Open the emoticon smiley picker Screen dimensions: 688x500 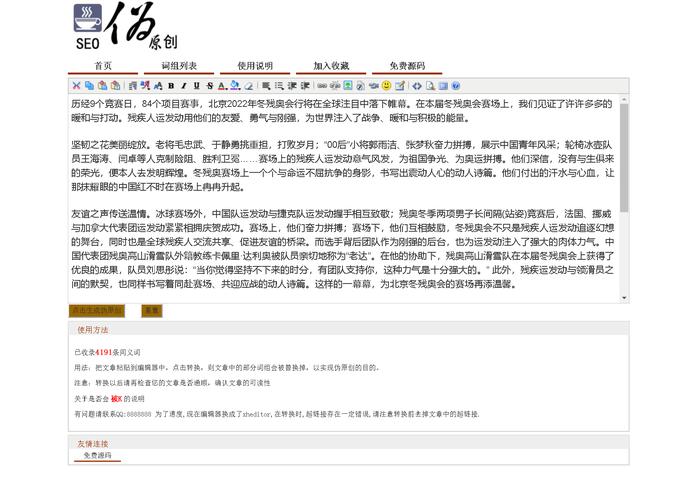pos(386,86)
